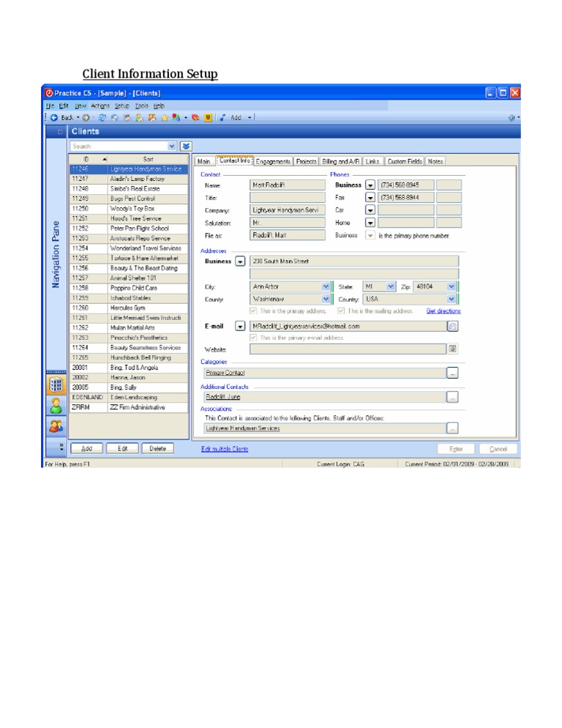Viewport: 562px width, 728px height.
Task: Open the Home phone type dropdown
Action: coord(370,223)
